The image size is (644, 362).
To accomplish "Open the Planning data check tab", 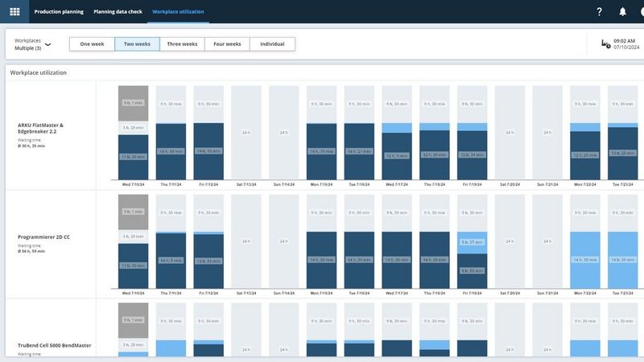I will coord(118,12).
